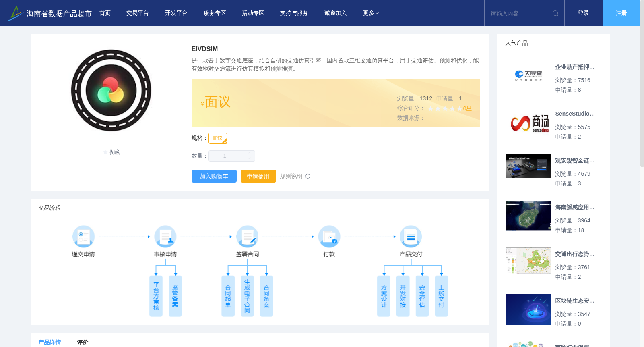Open the 观安观智全链 product title
Viewport: 644px width, 347px height.
575,160
